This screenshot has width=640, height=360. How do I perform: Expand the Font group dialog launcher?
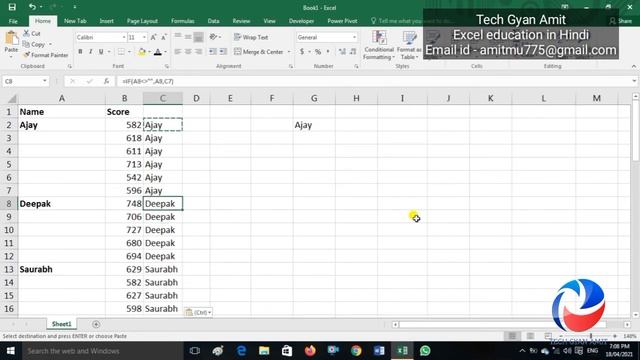pyautogui.click(x=167, y=66)
